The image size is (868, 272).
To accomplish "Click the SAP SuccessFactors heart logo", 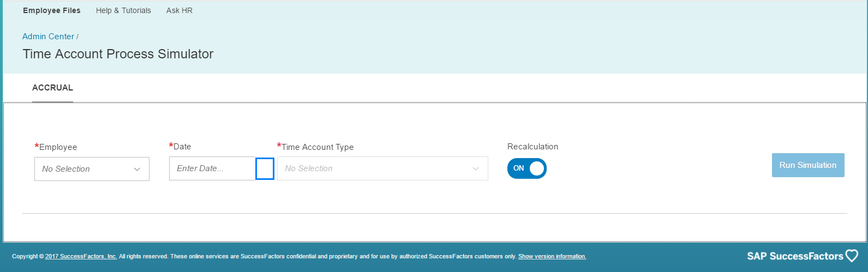I will (x=852, y=256).
